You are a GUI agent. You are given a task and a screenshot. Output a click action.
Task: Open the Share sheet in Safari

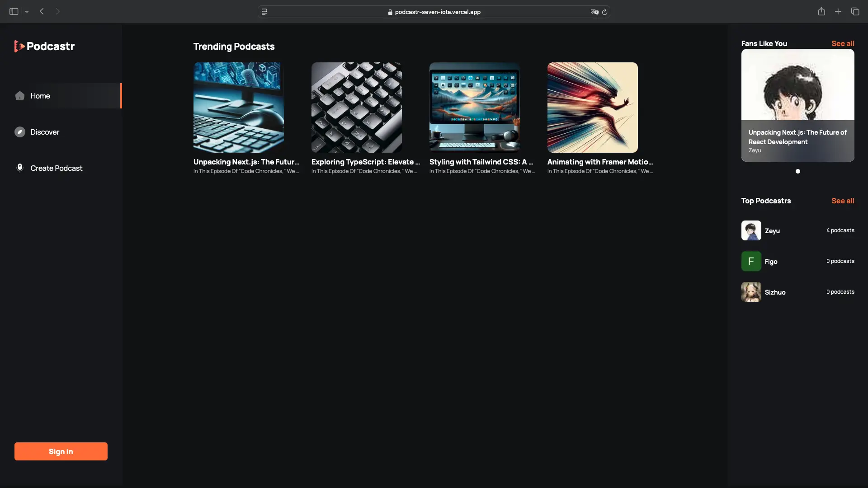pyautogui.click(x=821, y=11)
